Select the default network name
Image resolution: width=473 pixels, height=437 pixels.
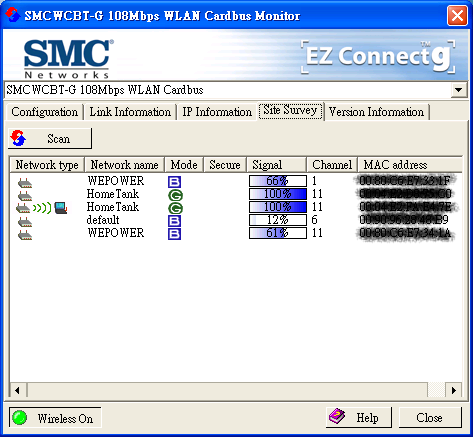(x=103, y=220)
